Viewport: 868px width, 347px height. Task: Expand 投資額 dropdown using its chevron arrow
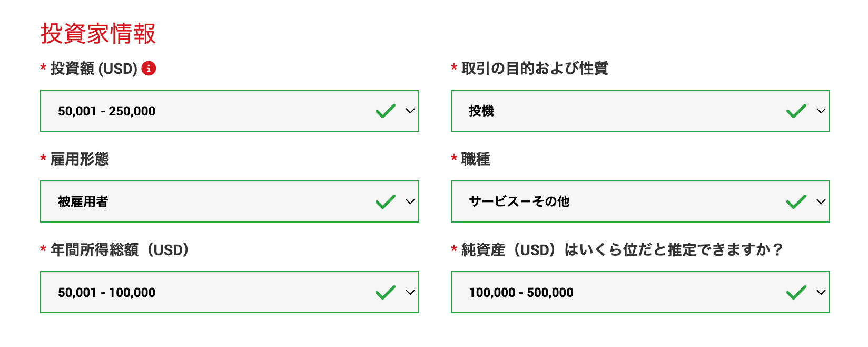(410, 111)
